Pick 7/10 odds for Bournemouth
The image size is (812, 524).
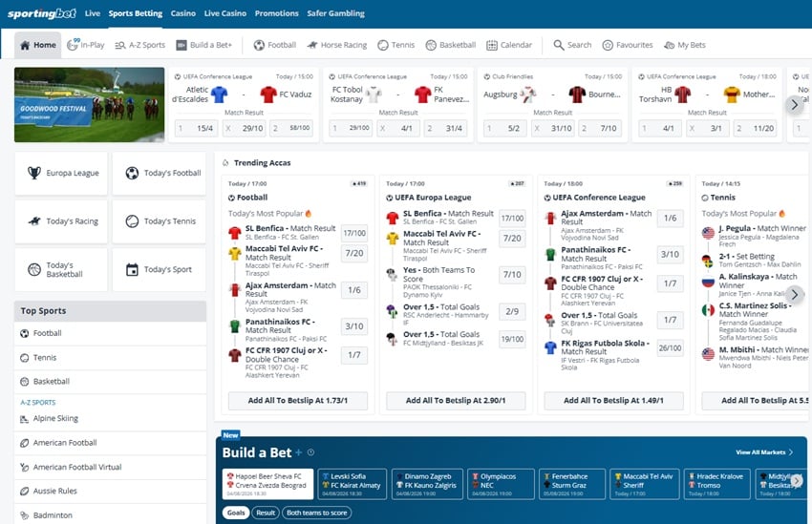[600, 128]
